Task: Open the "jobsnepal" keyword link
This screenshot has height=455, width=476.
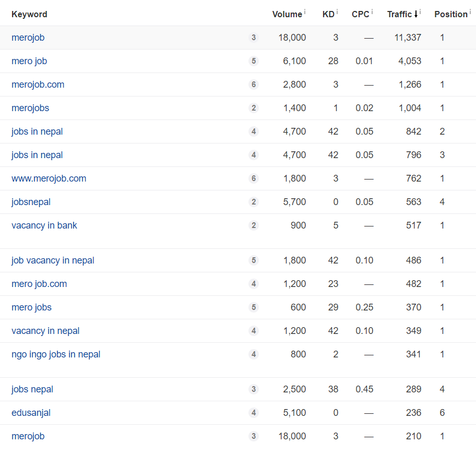Action: pos(31,202)
